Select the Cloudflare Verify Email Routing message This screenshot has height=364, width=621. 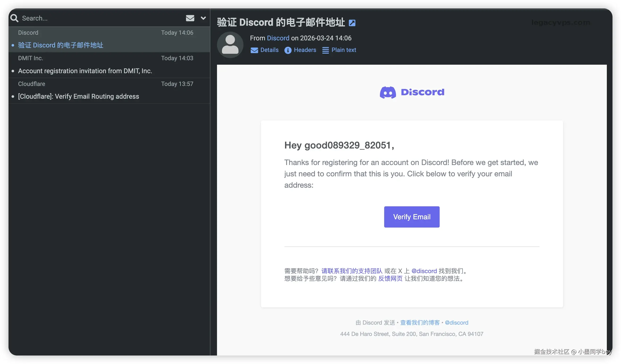click(78, 96)
